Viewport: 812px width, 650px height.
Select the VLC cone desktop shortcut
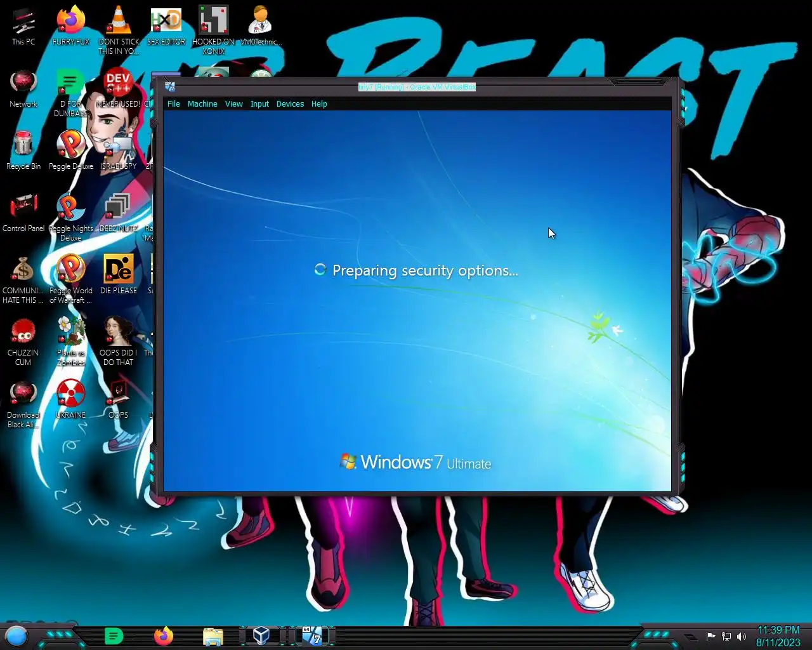pos(119,30)
